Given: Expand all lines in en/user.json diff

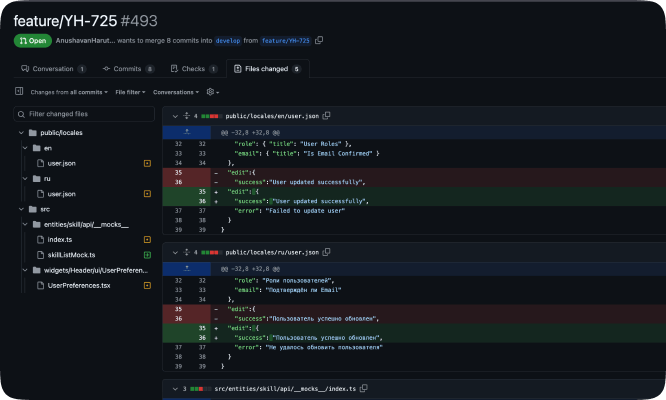Looking at the screenshot, I should click(x=185, y=116).
